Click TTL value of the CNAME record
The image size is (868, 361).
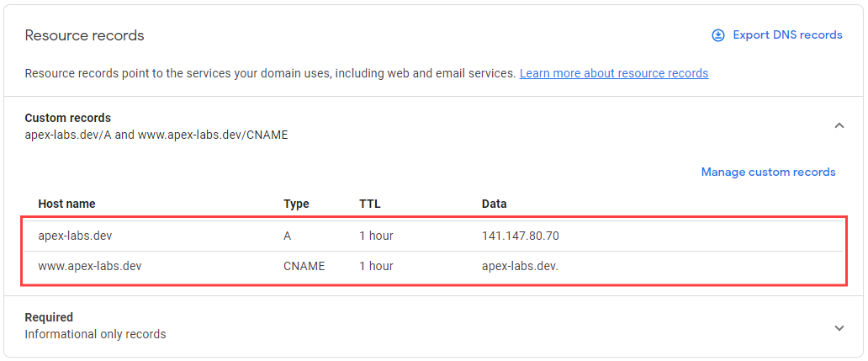coord(376,266)
